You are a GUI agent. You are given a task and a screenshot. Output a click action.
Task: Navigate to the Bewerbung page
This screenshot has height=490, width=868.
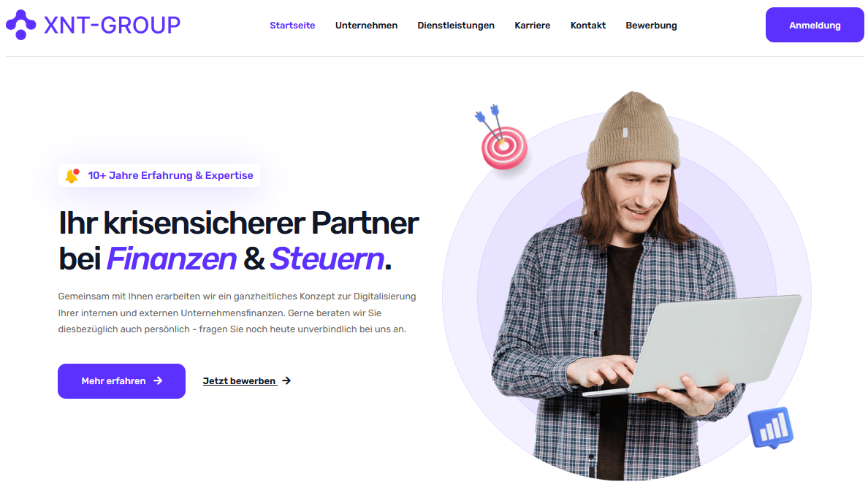pyautogui.click(x=651, y=26)
